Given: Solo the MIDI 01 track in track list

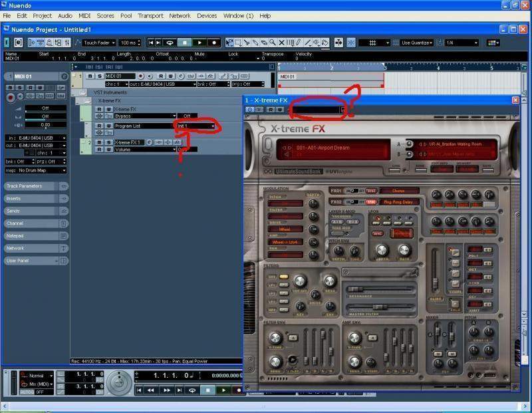Looking at the screenshot, I should 101,77.
